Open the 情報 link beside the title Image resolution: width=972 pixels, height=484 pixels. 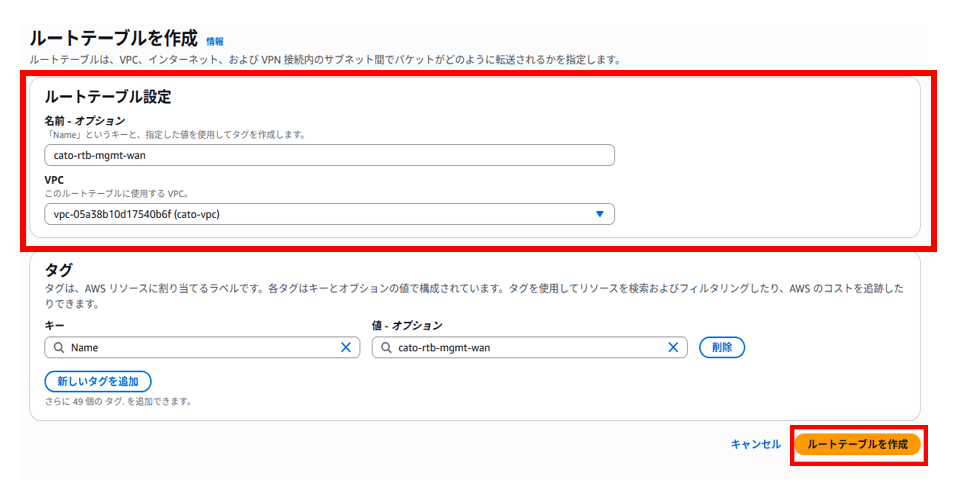[x=215, y=41]
